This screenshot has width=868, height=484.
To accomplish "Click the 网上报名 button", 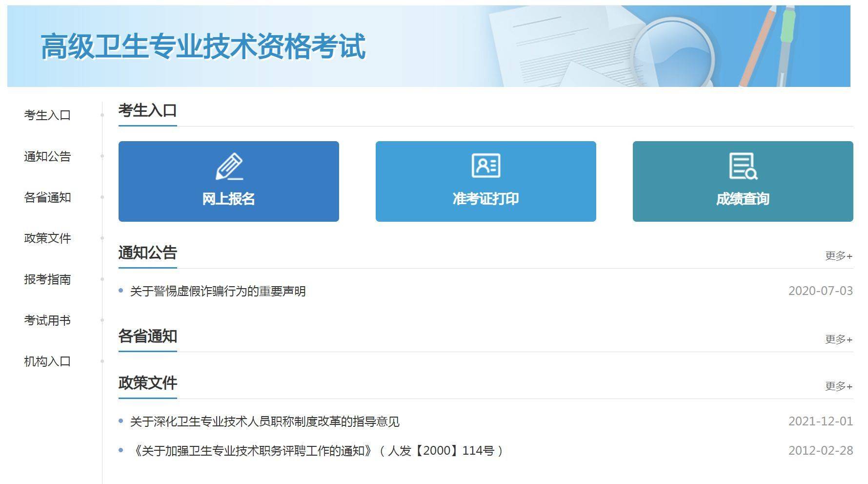I will point(228,199).
